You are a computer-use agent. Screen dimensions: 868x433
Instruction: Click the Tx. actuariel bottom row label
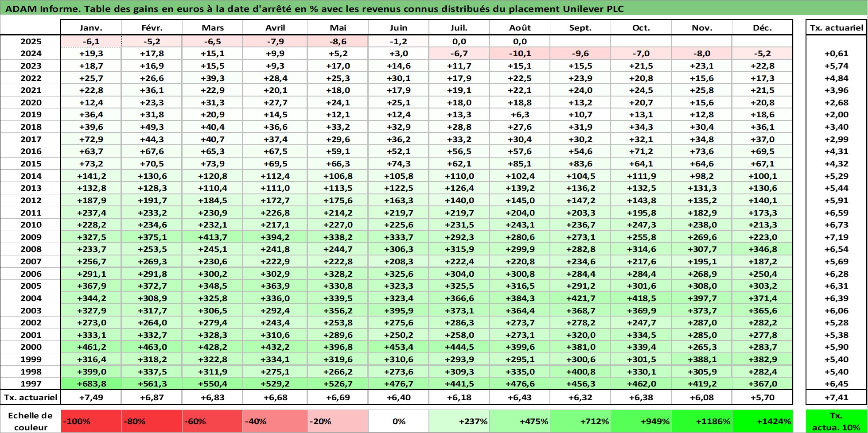(31, 398)
